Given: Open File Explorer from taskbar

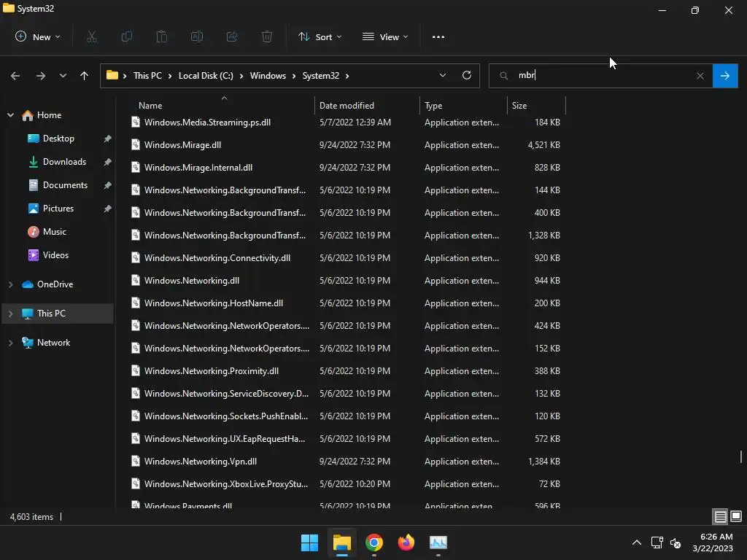Looking at the screenshot, I should pos(342,542).
